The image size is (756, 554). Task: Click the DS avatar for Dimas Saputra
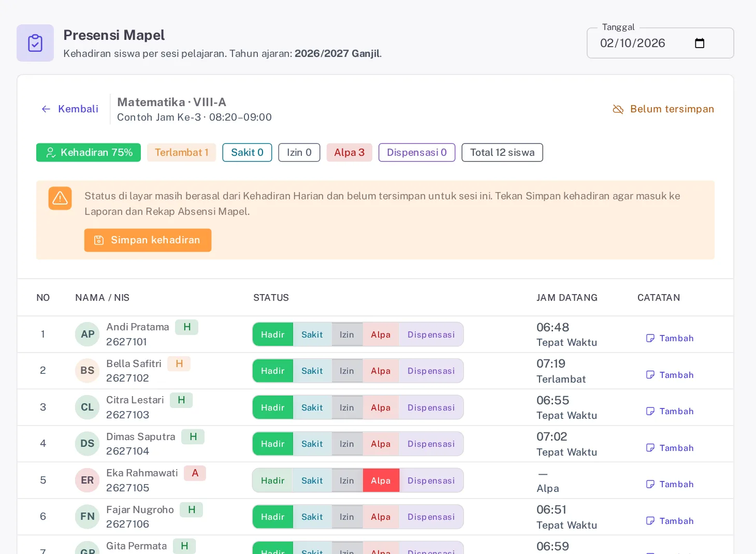[88, 444]
